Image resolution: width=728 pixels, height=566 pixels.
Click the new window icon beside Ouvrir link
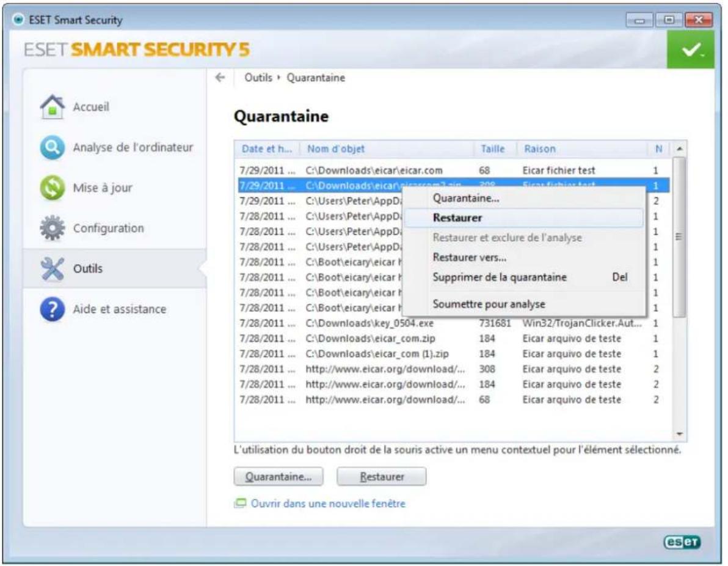pyautogui.click(x=240, y=503)
